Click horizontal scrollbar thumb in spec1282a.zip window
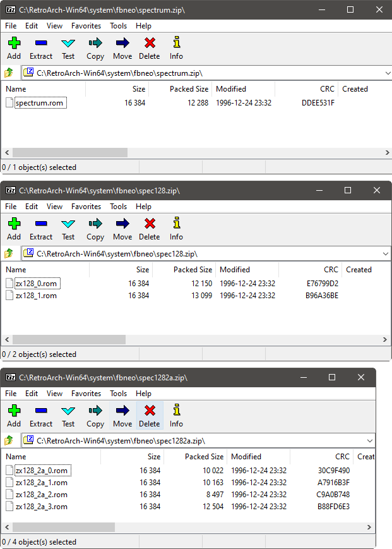The image size is (392, 549). (64, 527)
